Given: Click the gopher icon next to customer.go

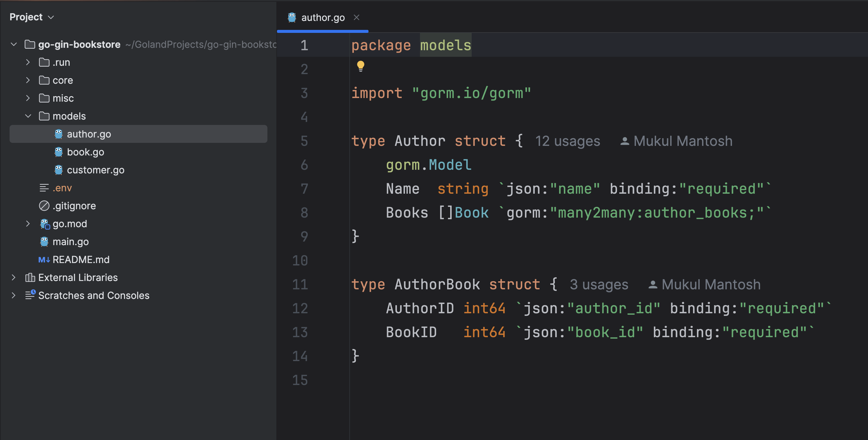Looking at the screenshot, I should 59,170.
